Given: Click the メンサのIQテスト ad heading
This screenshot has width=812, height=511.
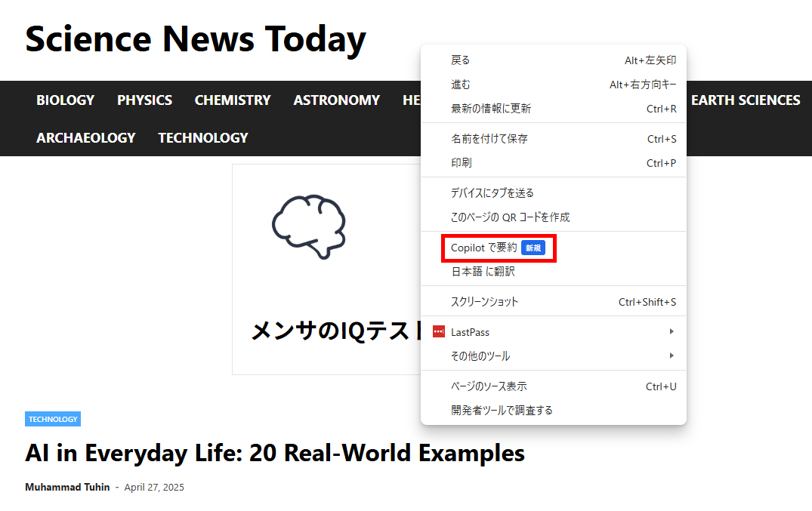Looking at the screenshot, I should [x=337, y=331].
